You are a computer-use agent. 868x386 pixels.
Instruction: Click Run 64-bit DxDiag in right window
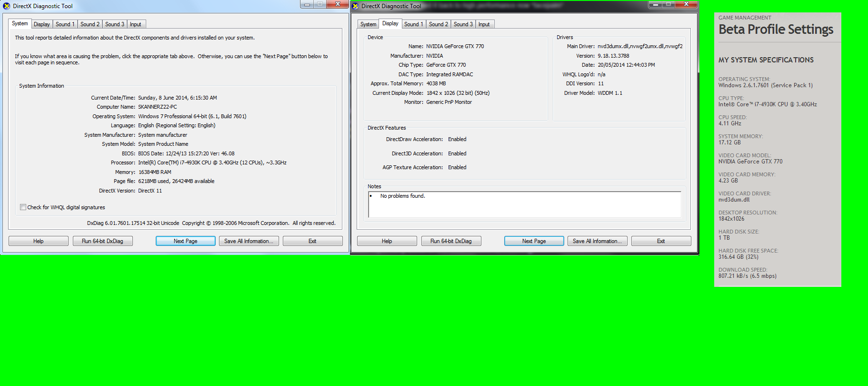point(451,241)
